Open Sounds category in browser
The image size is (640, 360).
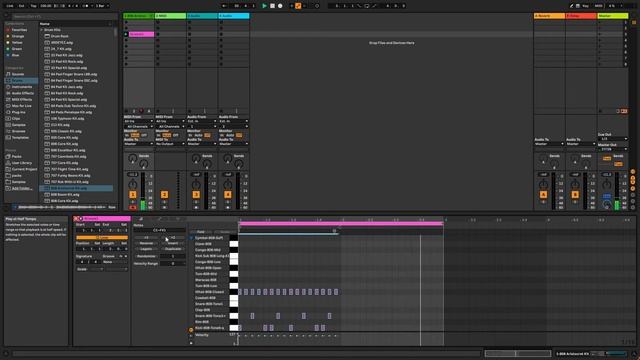pyautogui.click(x=18, y=74)
